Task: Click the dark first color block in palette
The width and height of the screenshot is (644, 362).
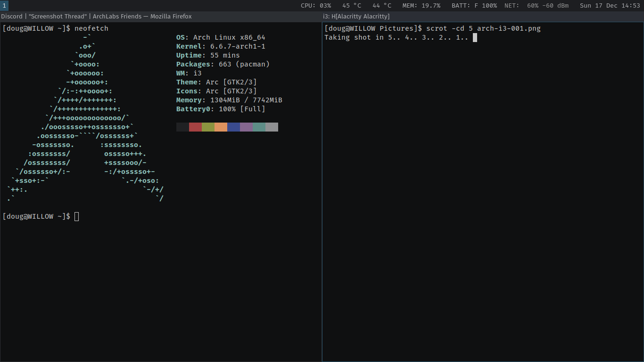Action: 183,127
